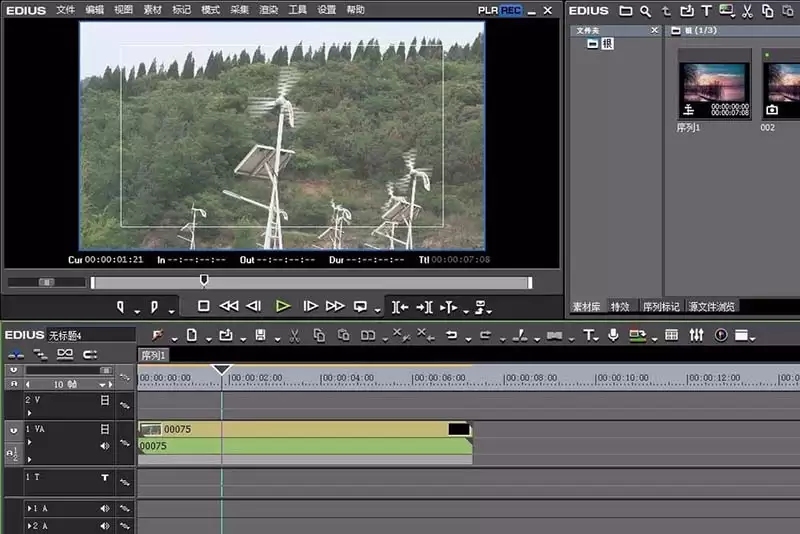Mute the 1 A audio track
800x534 pixels.
tap(105, 508)
